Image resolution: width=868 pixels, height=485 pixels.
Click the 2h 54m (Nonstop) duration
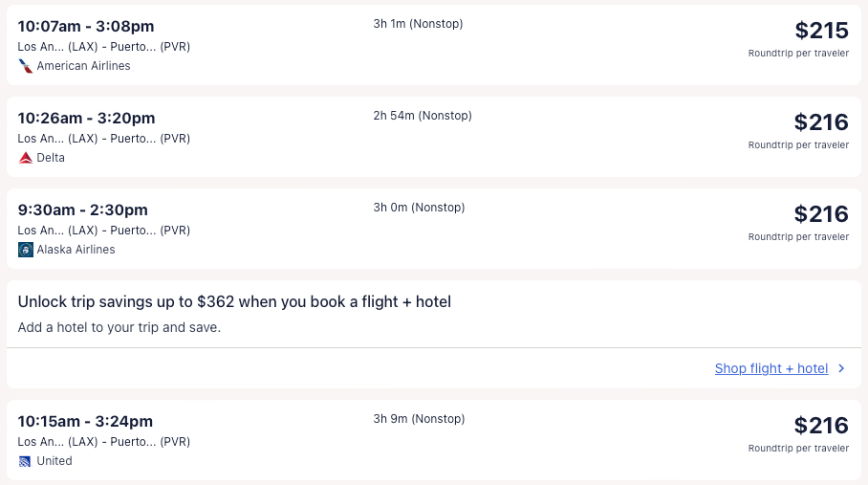point(422,116)
